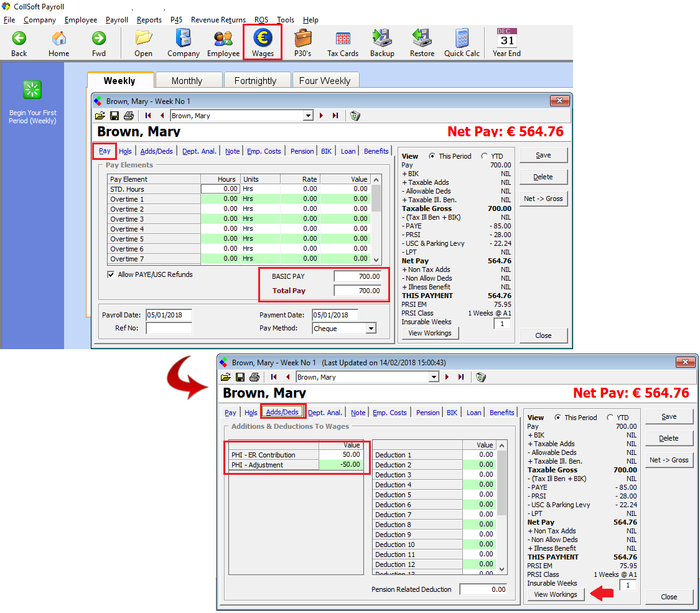700x613 pixels.
Task: Click Insurable Weeks field in upper window
Action: [x=502, y=324]
